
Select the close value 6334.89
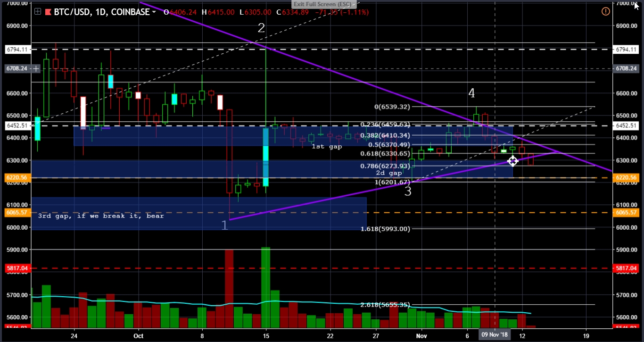click(x=296, y=12)
